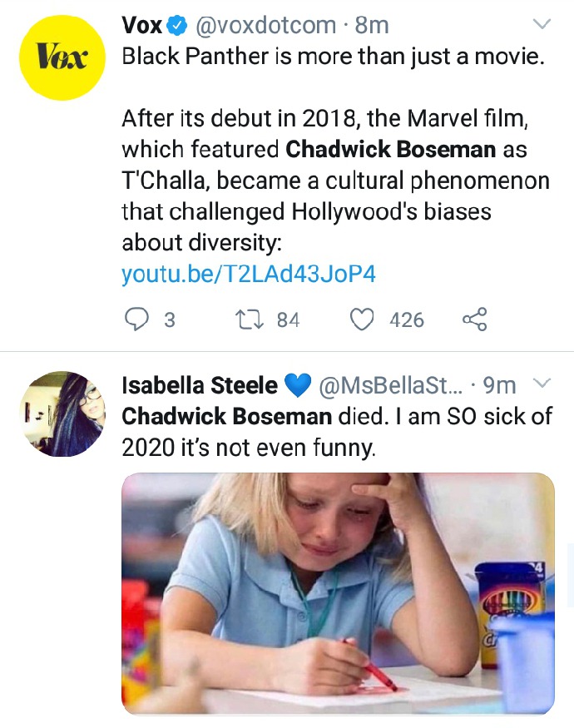Open Chadwick Boseman in Isabella's tweet
Screen dimensions: 574x728
226,415
